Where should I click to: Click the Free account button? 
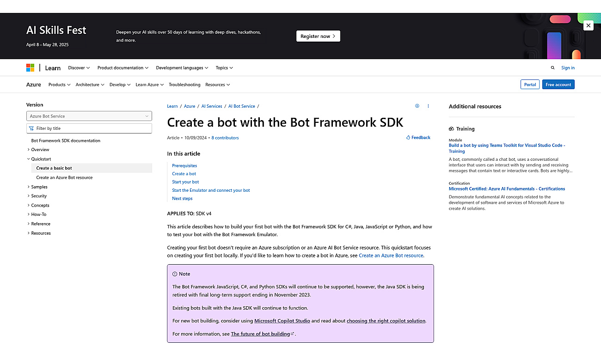coord(558,85)
